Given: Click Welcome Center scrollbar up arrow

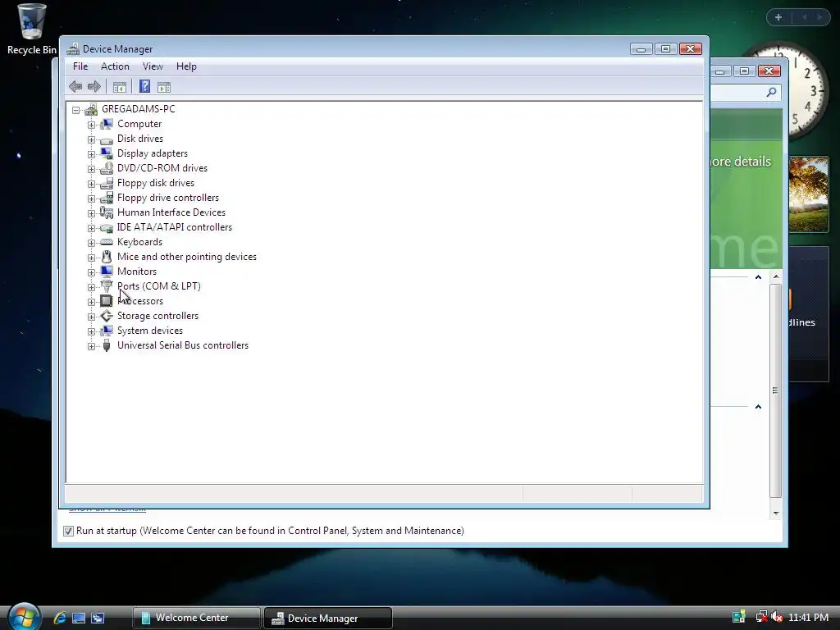Looking at the screenshot, I should (776, 277).
